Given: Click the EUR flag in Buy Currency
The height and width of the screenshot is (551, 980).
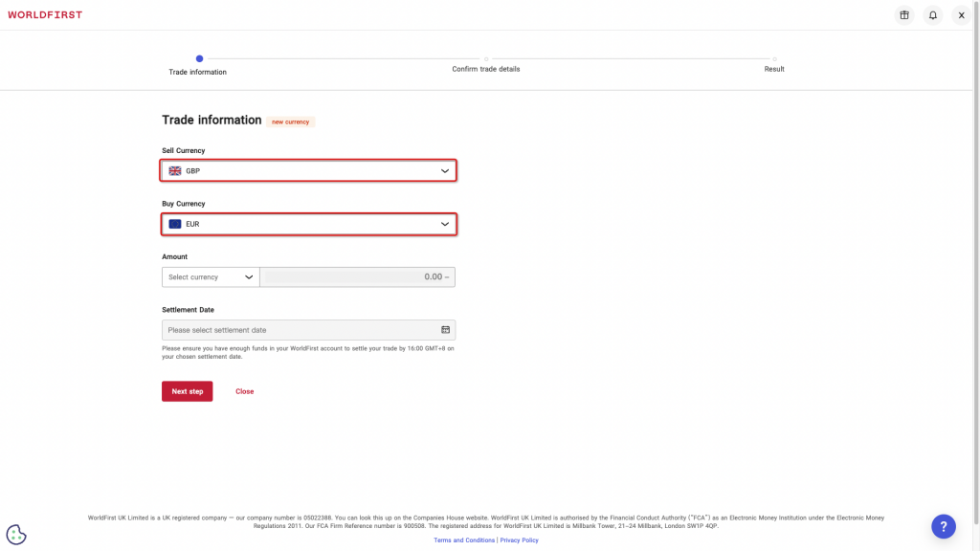Looking at the screenshot, I should pos(175,224).
